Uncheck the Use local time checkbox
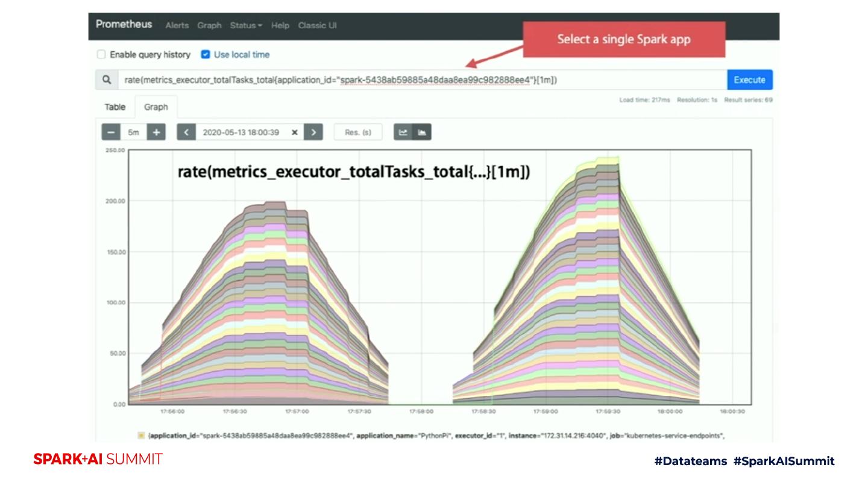Screen dimensions: 868x488 click(206, 55)
